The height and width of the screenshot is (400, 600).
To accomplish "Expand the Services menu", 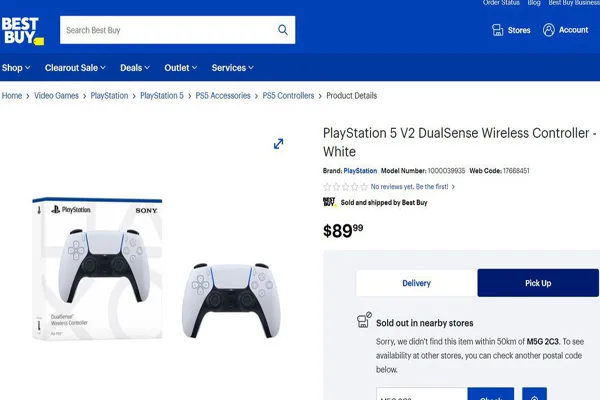I will pyautogui.click(x=233, y=68).
